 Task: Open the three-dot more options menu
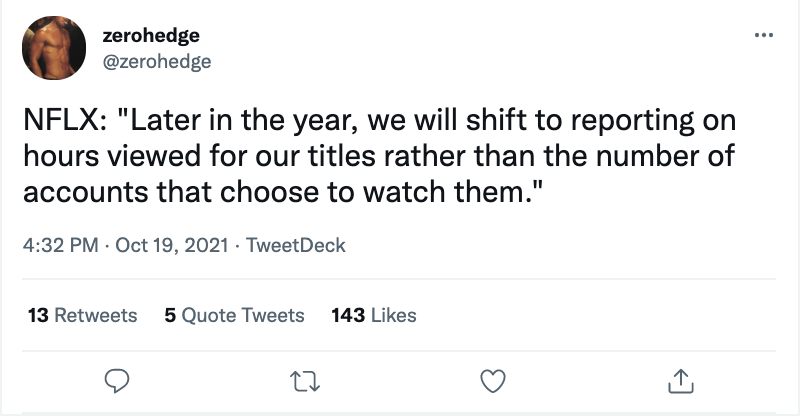764,35
